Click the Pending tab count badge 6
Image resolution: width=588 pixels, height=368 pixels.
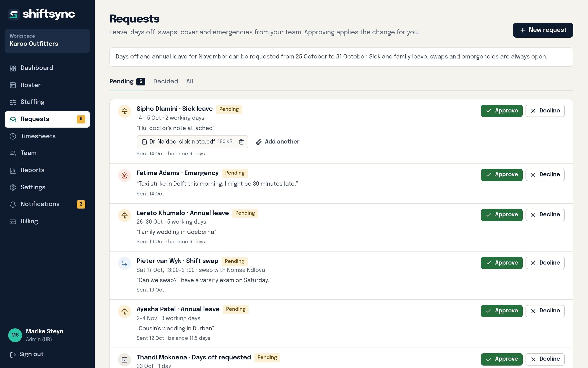(141, 82)
